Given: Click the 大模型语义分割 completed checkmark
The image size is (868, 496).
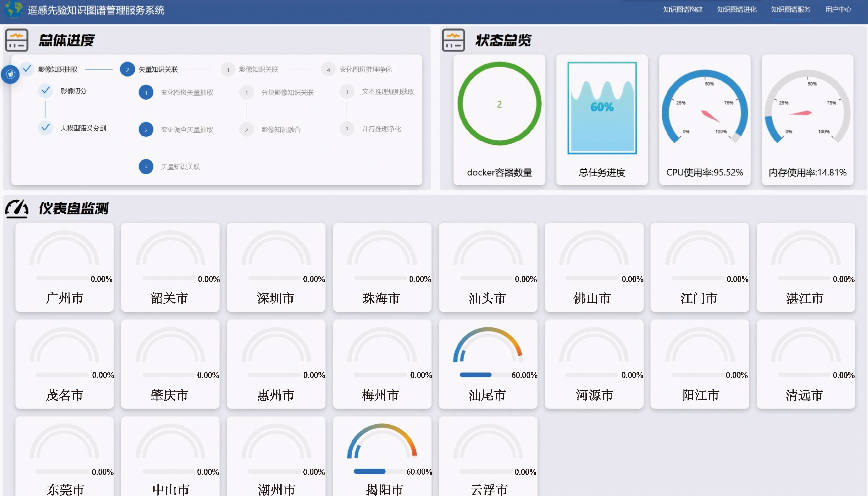Looking at the screenshot, I should click(x=45, y=128).
